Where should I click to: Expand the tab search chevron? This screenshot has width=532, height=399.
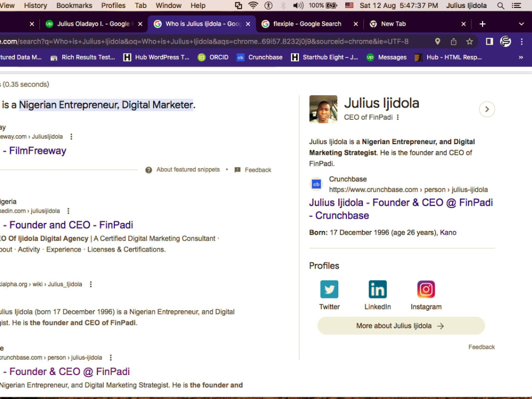pyautogui.click(x=521, y=24)
